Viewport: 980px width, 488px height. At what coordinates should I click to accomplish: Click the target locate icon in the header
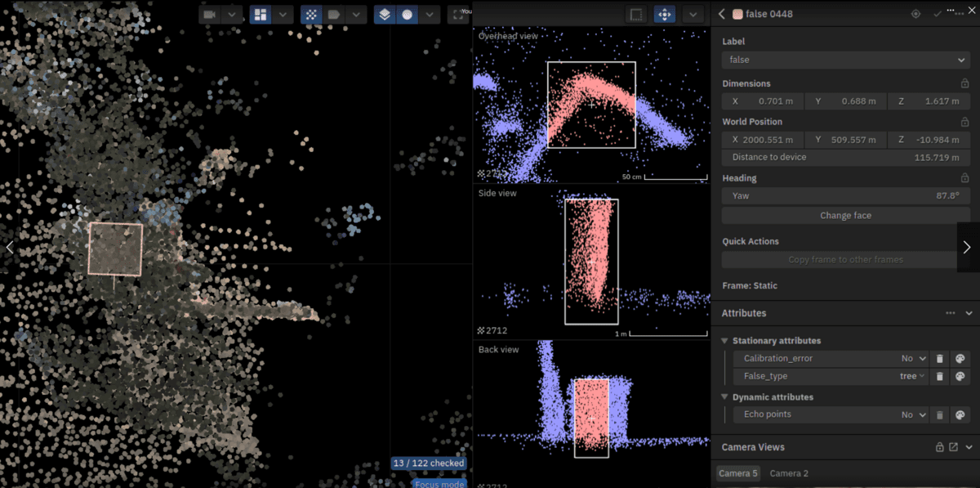point(915,14)
